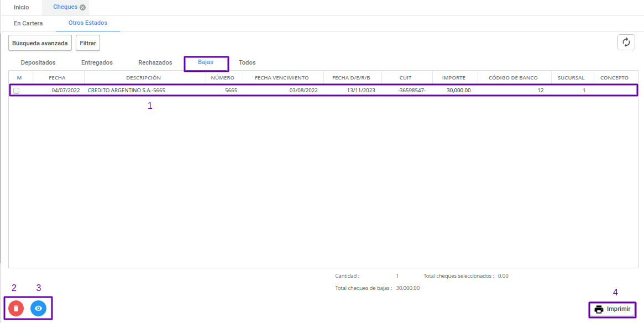The height and width of the screenshot is (323, 644).
Task: Open Búsqueda avanzada
Action: pos(40,43)
